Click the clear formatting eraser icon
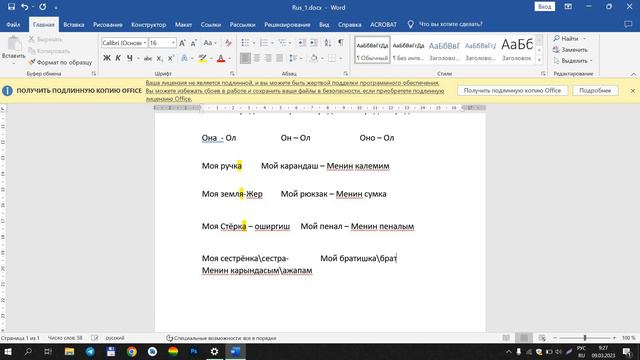 [228, 43]
